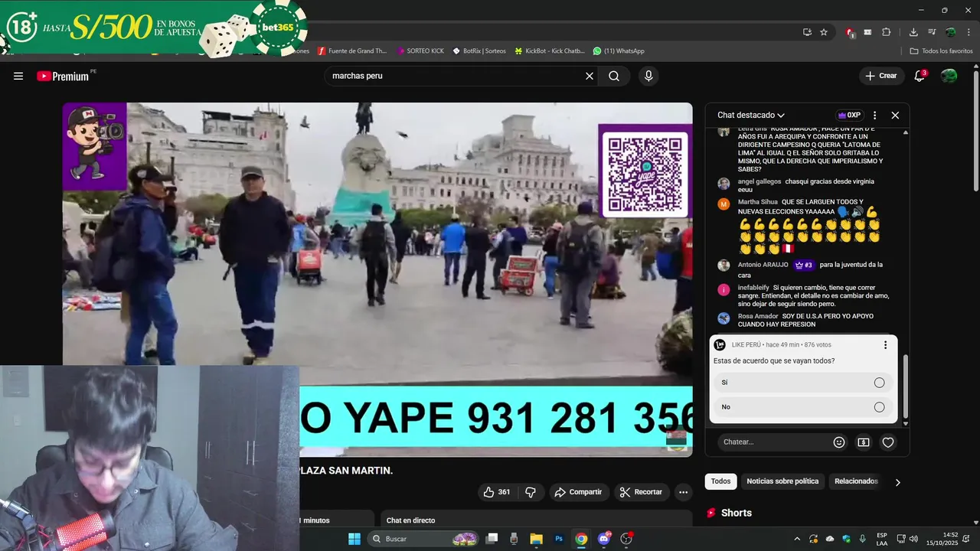Viewport: 980px width, 551px height.
Task: Select 'Noticias sobre política' chip
Action: (x=782, y=481)
